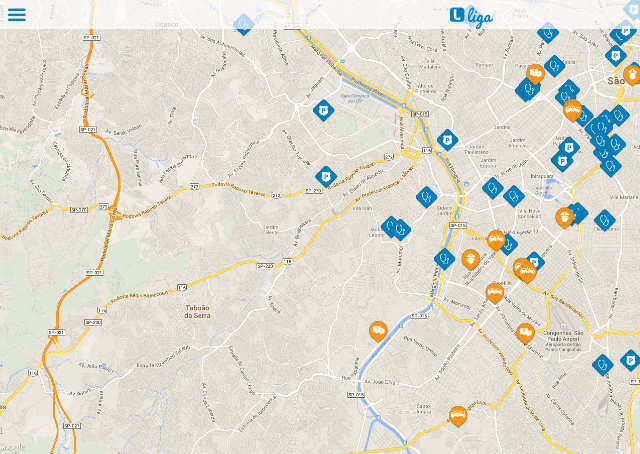This screenshot has height=454, width=640.
Task: Open parking marker at bottom right edge
Action: (x=629, y=359)
